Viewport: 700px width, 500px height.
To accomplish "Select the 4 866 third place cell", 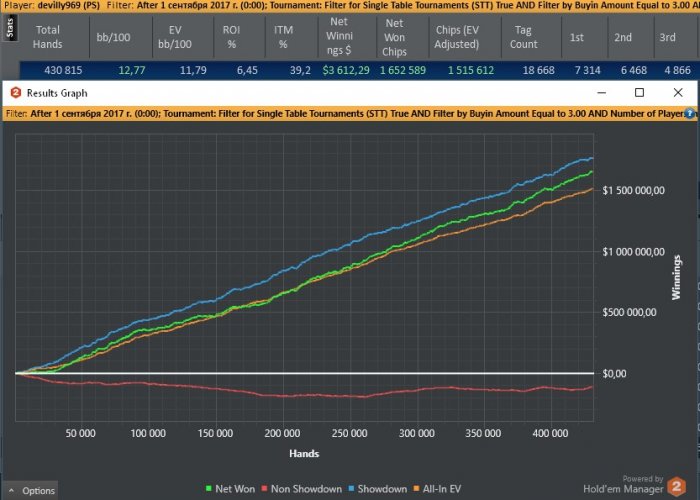I will tap(677, 70).
